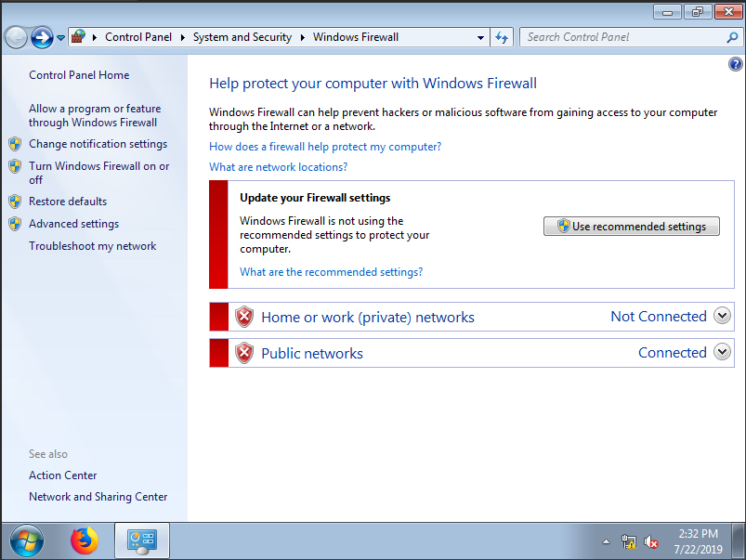Click the Refresh button in address bar
746x560 pixels.
click(502, 37)
